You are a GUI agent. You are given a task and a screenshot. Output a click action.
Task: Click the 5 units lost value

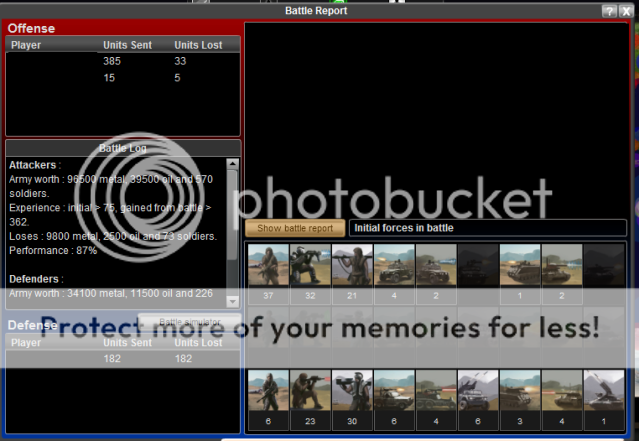tap(177, 78)
